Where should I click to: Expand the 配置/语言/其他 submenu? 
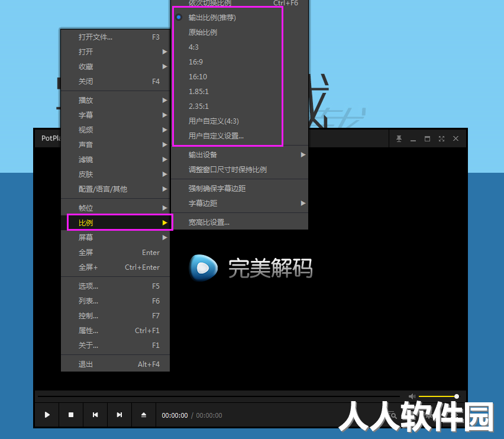[x=115, y=189]
